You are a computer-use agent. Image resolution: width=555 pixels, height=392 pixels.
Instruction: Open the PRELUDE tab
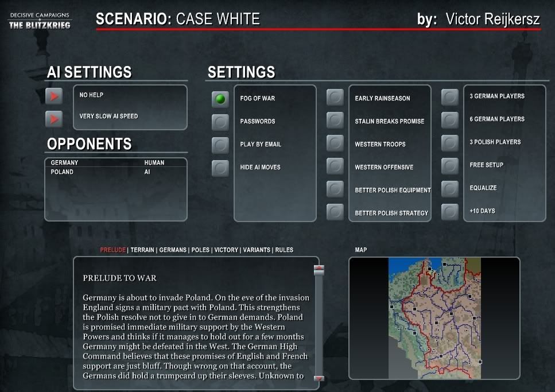113,250
